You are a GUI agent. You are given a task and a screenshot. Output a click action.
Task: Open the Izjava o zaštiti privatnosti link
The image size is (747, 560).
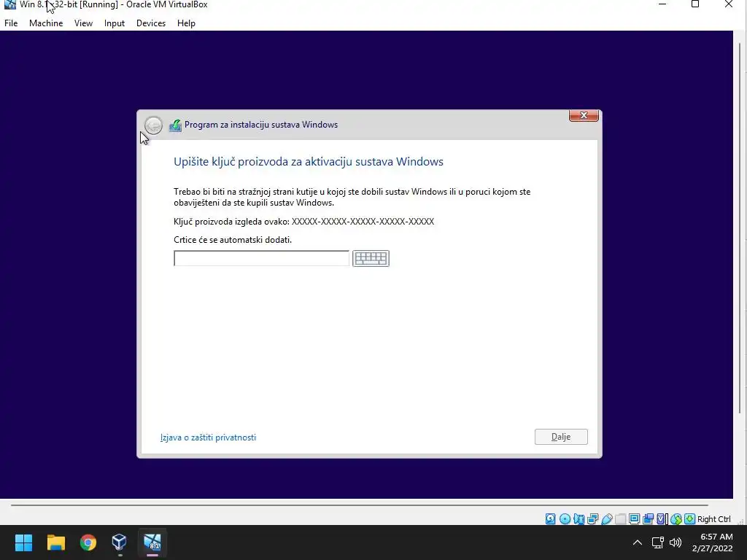[x=208, y=437]
